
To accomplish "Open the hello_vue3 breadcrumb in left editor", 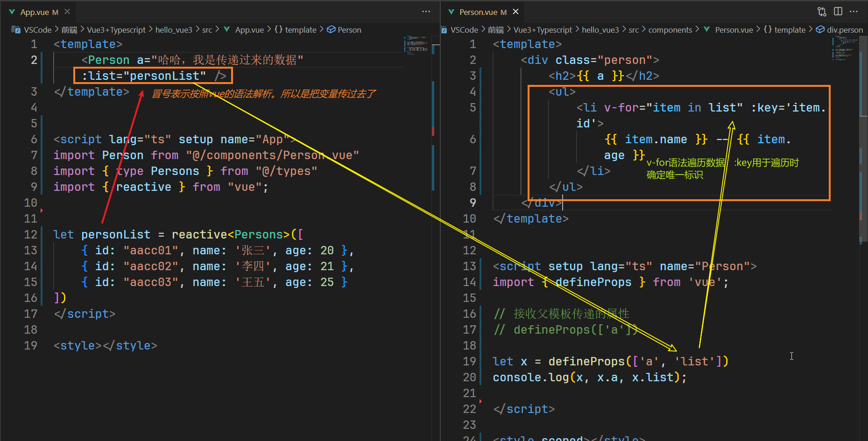I will [x=174, y=30].
